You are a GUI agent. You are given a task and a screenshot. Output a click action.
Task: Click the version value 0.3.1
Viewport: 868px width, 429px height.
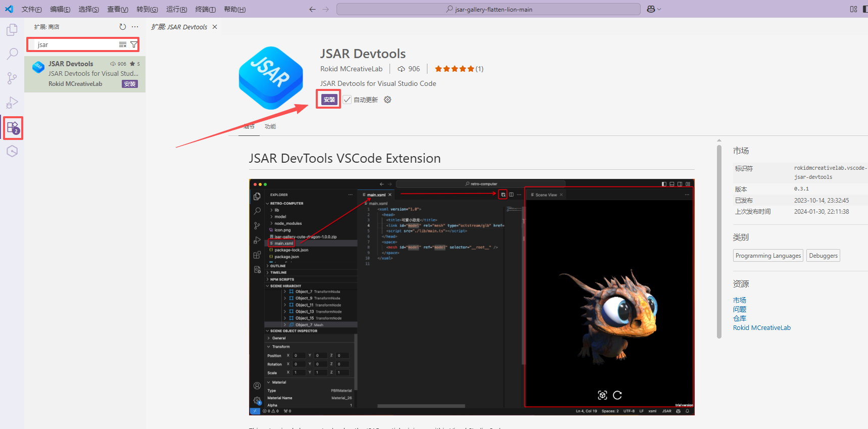801,189
